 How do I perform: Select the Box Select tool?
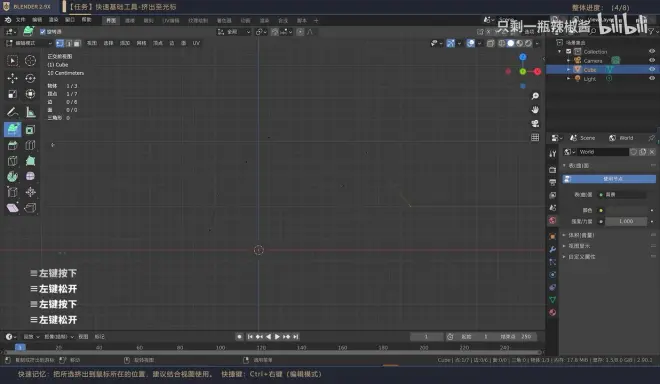pyautogui.click(x=13, y=61)
